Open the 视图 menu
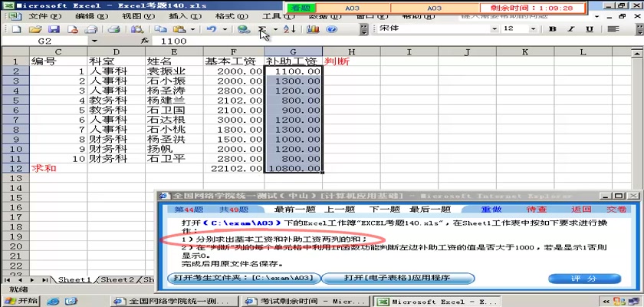The width and height of the screenshot is (644, 307). (138, 16)
